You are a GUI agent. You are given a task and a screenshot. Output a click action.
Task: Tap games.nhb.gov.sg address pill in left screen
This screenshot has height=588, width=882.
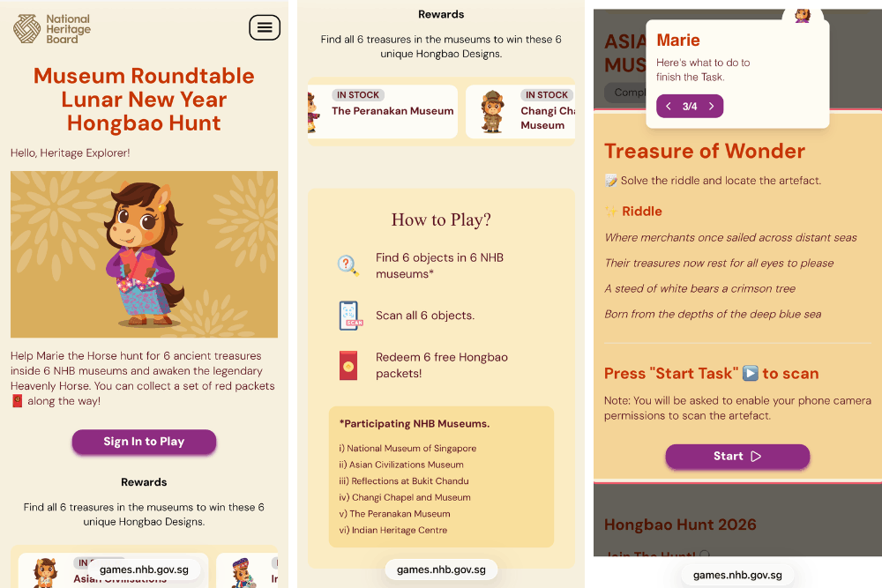(144, 569)
